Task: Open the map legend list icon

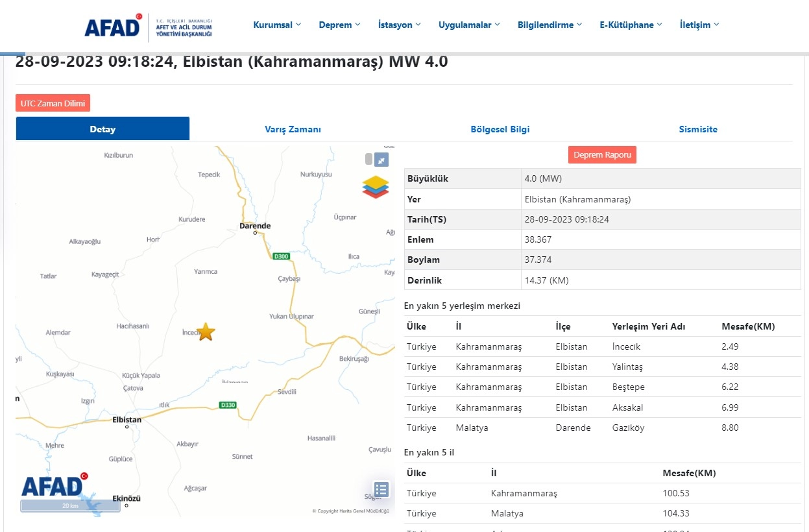Action: pos(381,489)
